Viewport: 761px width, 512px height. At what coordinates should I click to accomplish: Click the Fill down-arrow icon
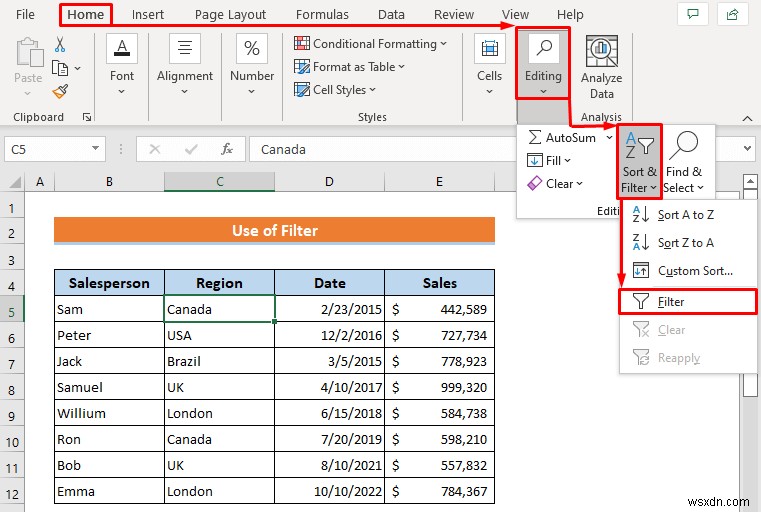tap(534, 160)
